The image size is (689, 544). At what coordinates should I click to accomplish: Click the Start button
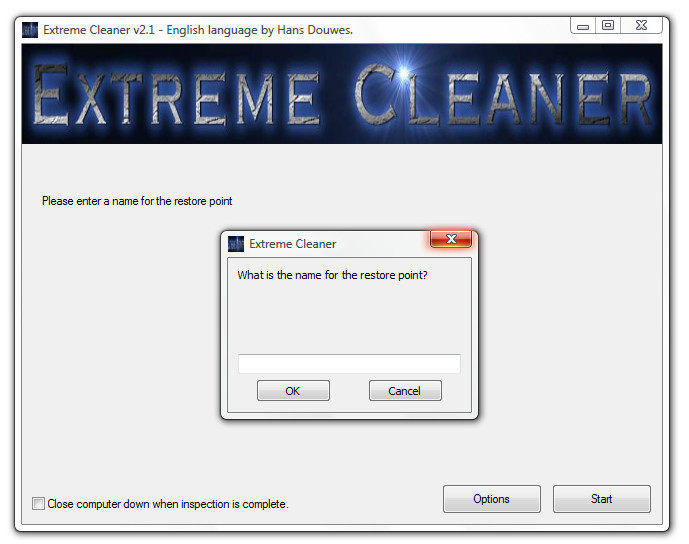pos(602,499)
